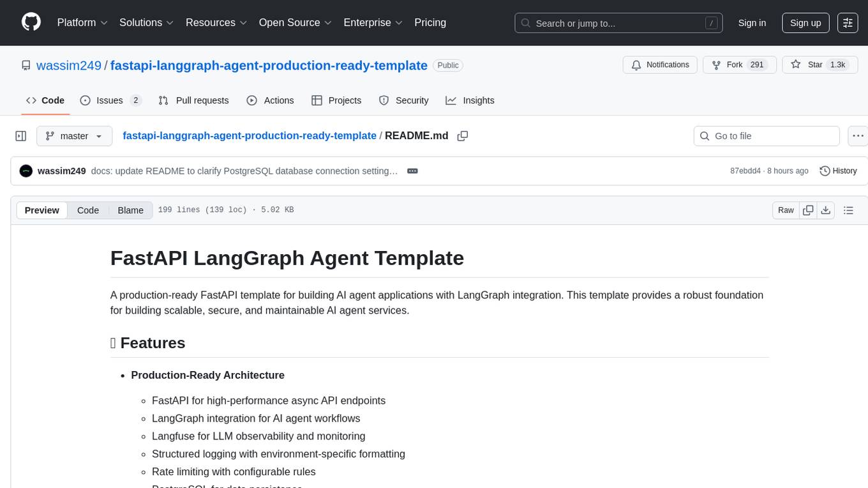Screen dimensions: 868x488
Task: Sign in to GitHub
Action: pyautogui.click(x=752, y=22)
